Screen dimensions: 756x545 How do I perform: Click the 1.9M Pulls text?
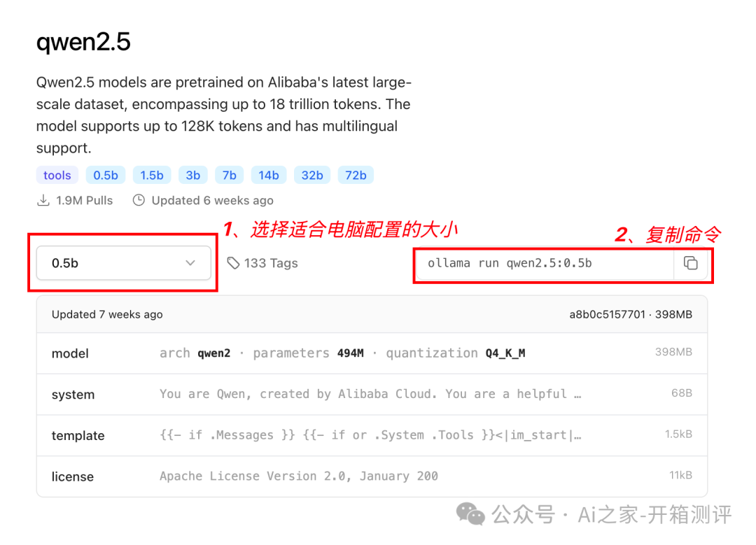point(85,201)
